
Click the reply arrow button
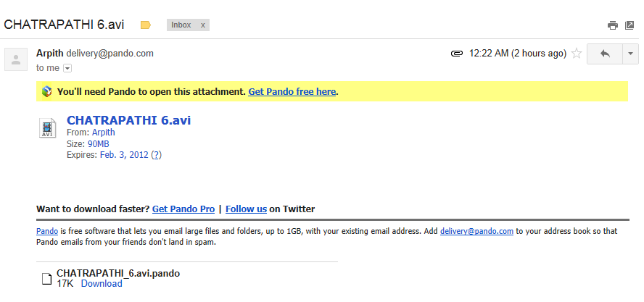click(x=604, y=54)
